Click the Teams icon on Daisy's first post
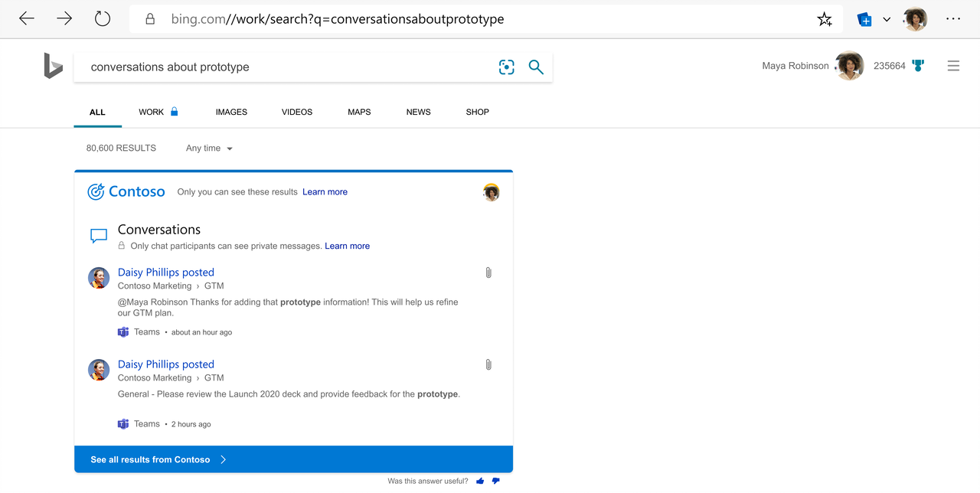 (122, 331)
